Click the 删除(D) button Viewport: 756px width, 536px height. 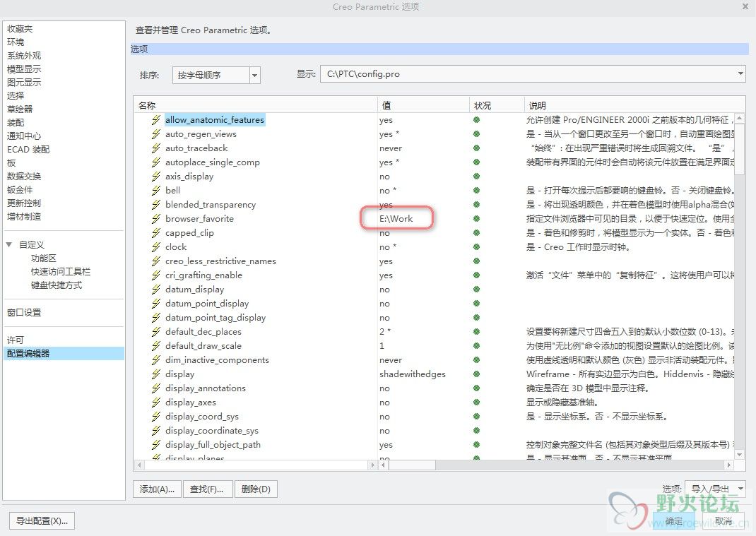click(256, 489)
